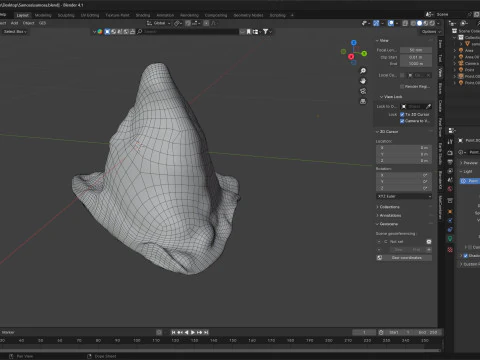The image size is (480, 360).
Task: Uncheck Lock To 3D Cursor checkbox
Action: click(402, 114)
